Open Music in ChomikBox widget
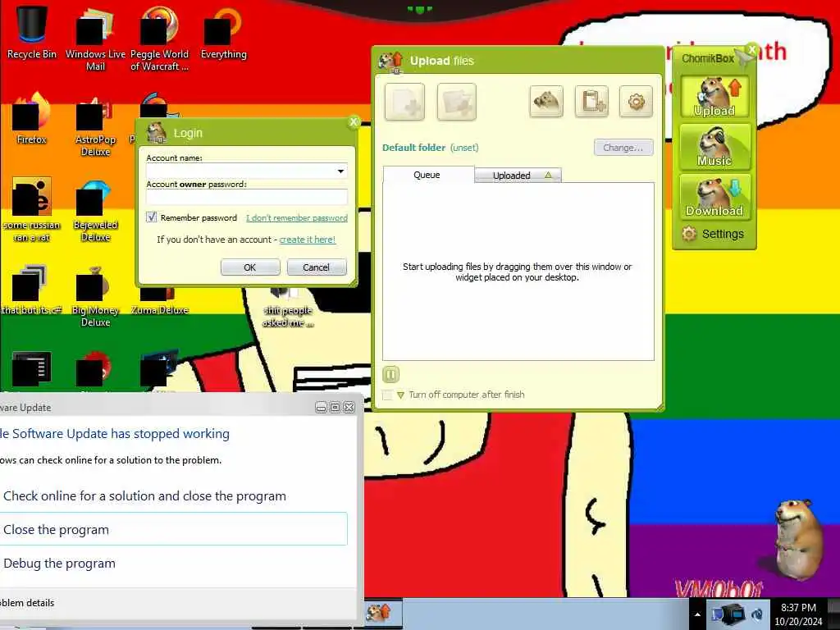Image resolution: width=840 pixels, height=630 pixels. click(x=714, y=147)
